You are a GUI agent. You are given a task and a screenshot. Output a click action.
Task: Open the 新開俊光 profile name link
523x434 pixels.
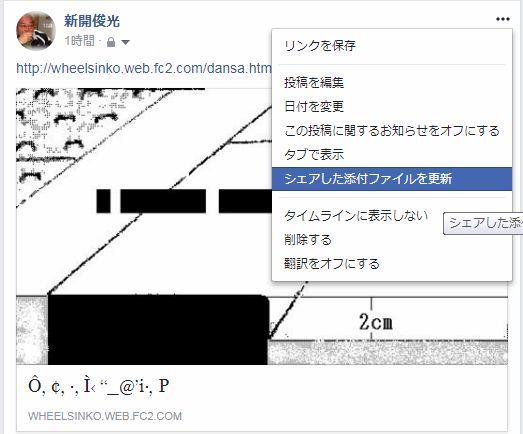(x=92, y=21)
